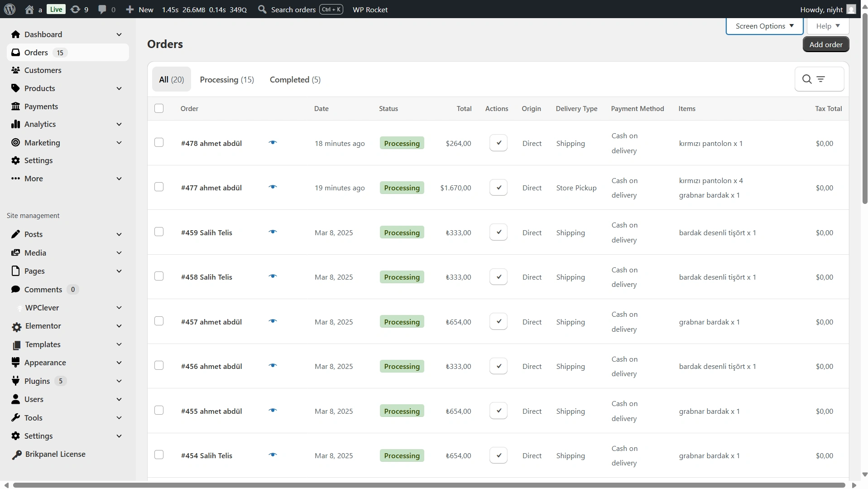Open the Screen Options dropdown

764,26
